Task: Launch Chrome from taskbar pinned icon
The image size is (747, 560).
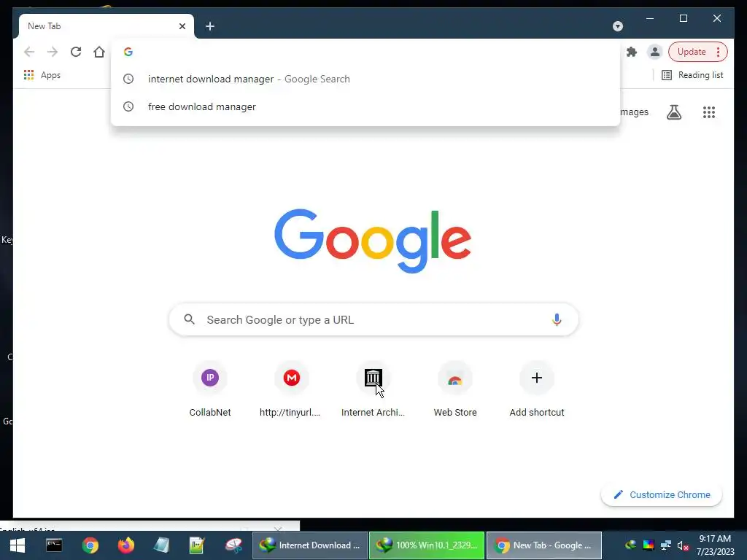Action: click(90, 545)
